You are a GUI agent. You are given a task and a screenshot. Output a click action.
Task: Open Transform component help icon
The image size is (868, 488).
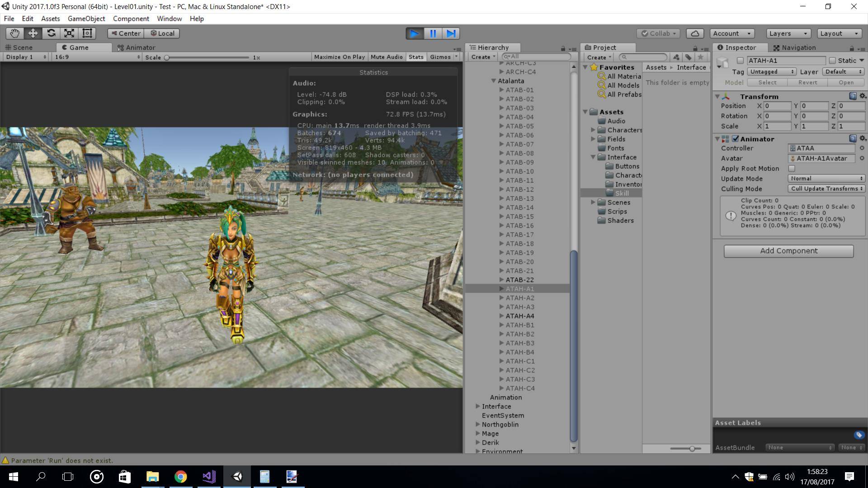(853, 96)
